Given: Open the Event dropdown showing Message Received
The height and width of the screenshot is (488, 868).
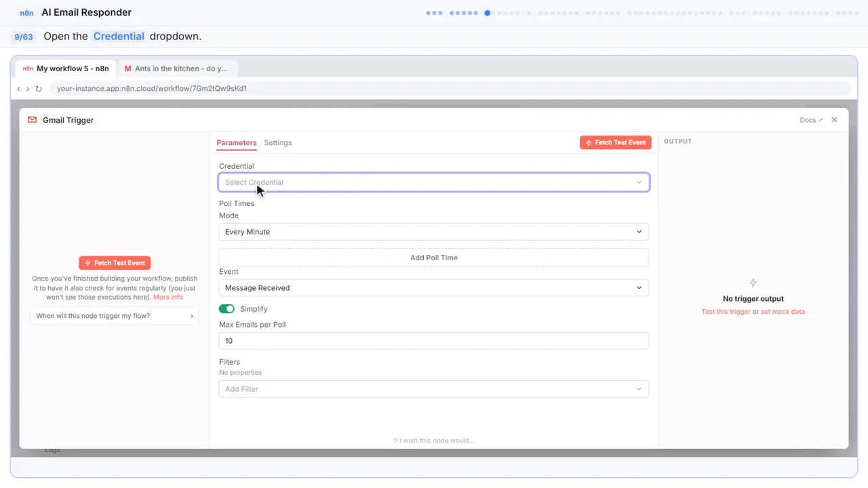Looking at the screenshot, I should pos(434,288).
